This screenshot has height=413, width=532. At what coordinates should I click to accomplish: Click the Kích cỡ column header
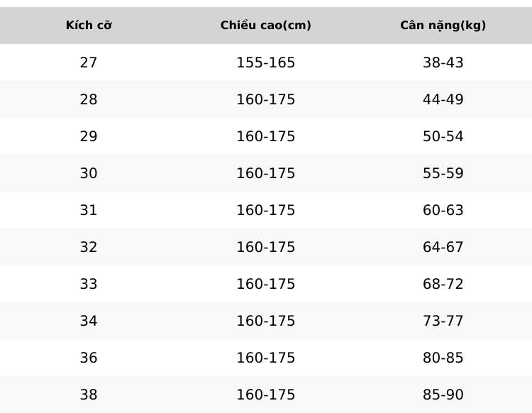(x=89, y=26)
